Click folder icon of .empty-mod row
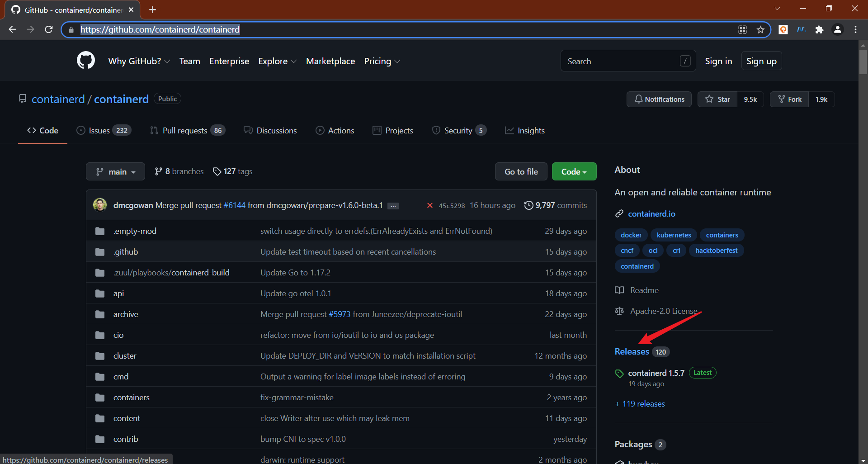 (x=100, y=231)
